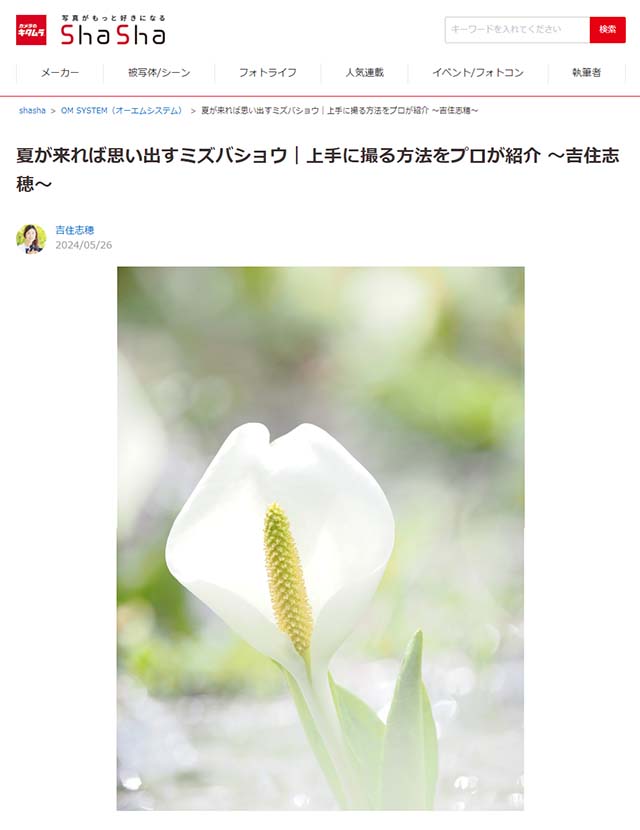Focus the keyword search input field

tap(517, 30)
